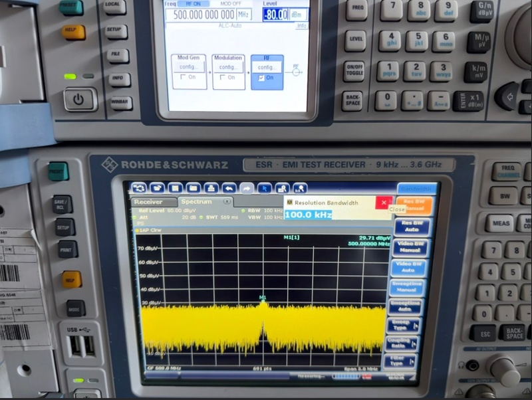Click the generator frequency value field
Screen dimensions: 532x400
[201, 15]
